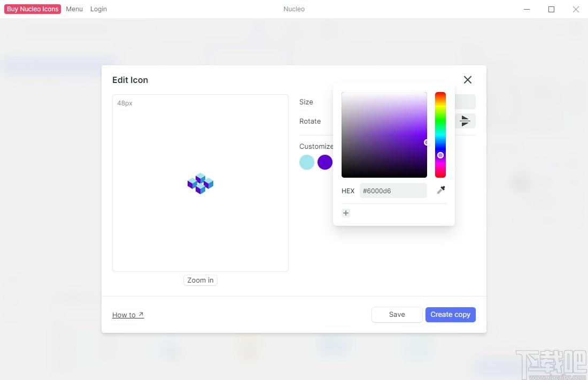This screenshot has height=380, width=588.
Task: Activate the eyedropper color picker
Action: tap(441, 190)
